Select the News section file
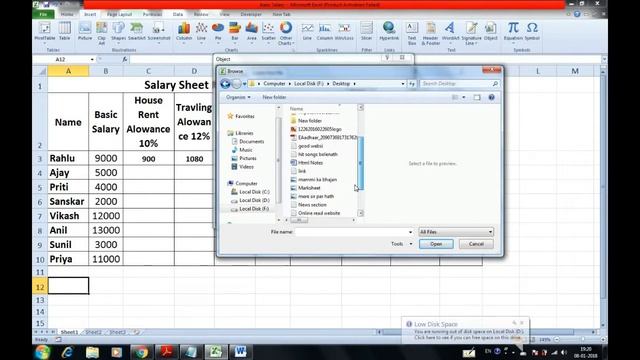The image size is (640, 360). tap(309, 204)
